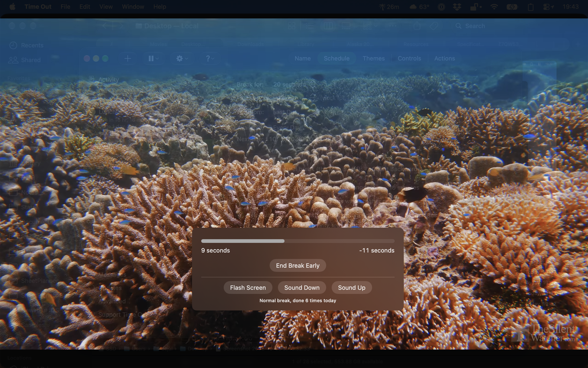The image size is (588, 368).
Task: Click the Finder share icon
Action: [x=417, y=26]
